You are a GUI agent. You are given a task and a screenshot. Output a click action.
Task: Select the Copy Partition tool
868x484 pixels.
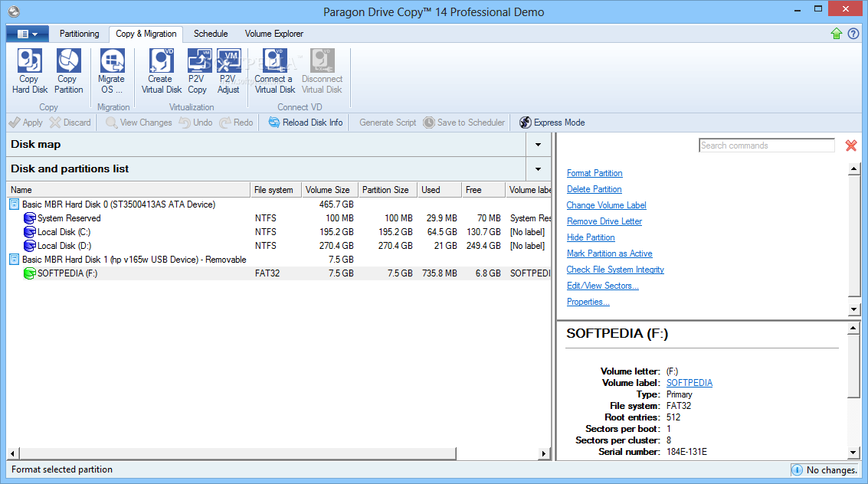(68, 71)
